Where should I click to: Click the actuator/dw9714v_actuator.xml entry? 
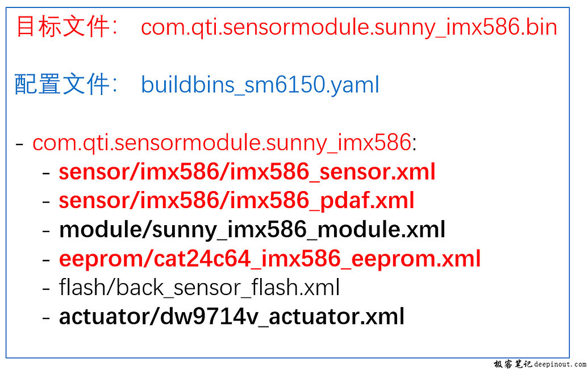(232, 317)
